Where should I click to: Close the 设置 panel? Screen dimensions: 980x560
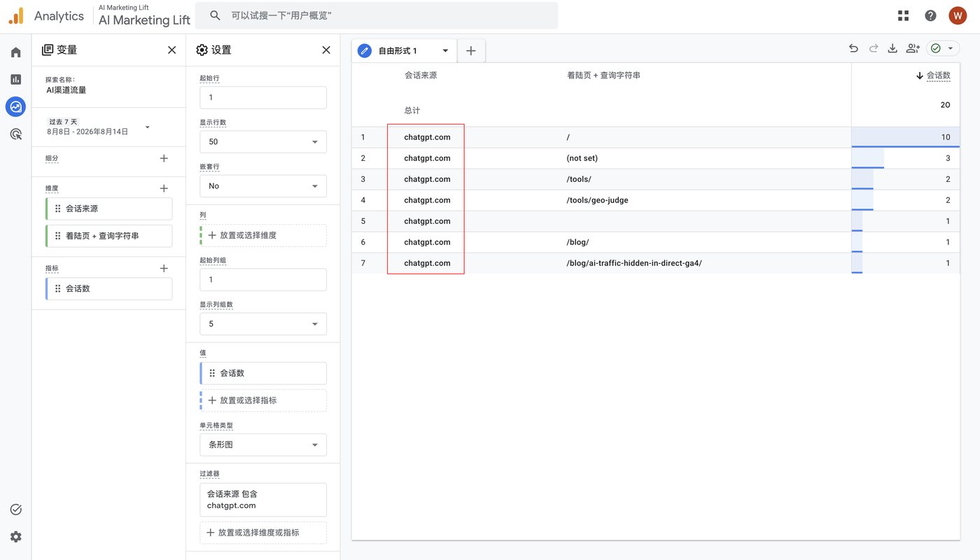tap(325, 50)
